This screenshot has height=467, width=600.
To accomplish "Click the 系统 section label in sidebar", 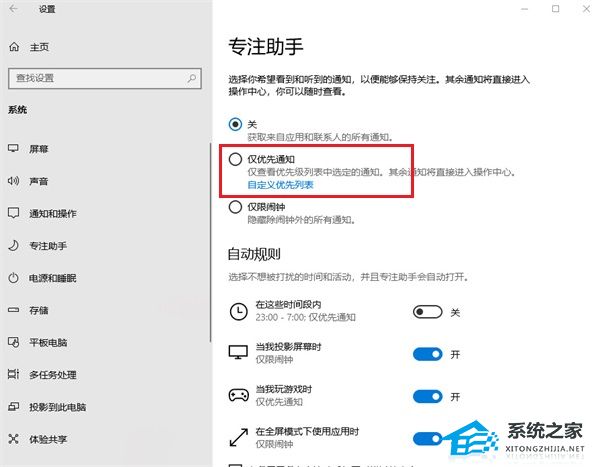I will (x=18, y=110).
